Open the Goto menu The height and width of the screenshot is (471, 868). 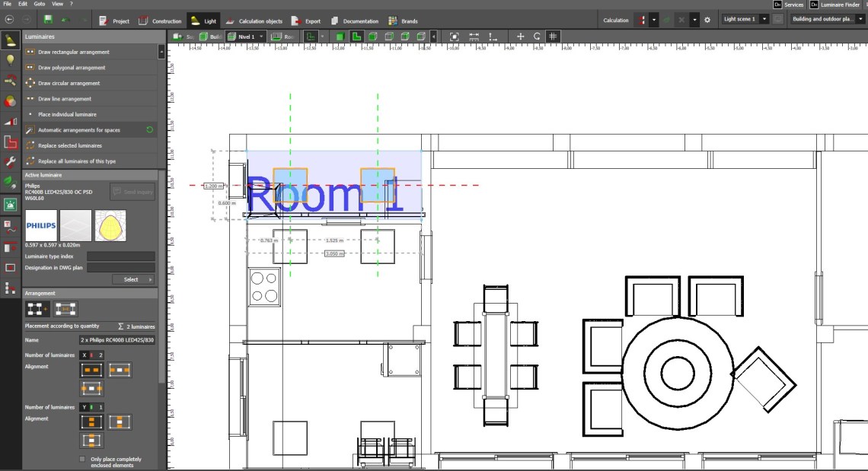[x=39, y=4]
